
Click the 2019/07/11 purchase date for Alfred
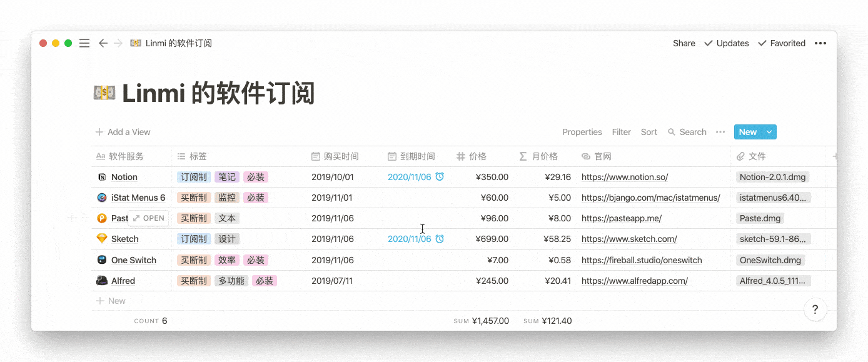pos(332,281)
